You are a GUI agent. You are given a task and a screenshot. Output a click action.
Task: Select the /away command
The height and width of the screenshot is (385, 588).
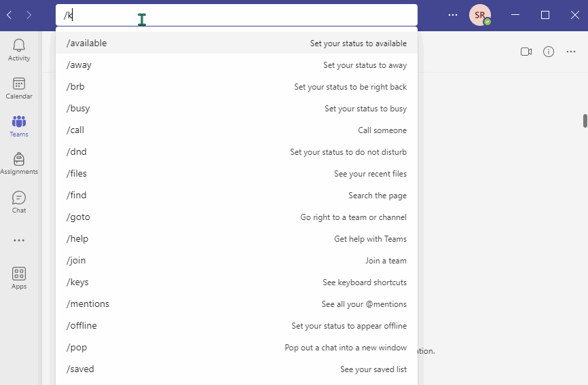[236, 65]
